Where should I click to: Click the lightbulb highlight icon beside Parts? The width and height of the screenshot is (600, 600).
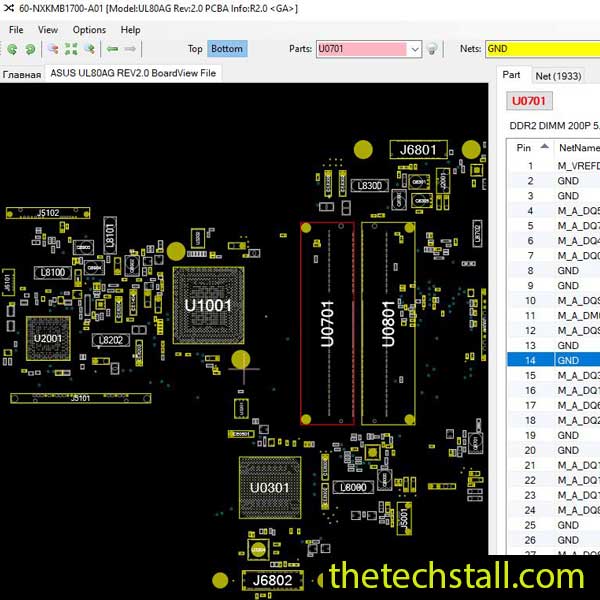pyautogui.click(x=432, y=49)
